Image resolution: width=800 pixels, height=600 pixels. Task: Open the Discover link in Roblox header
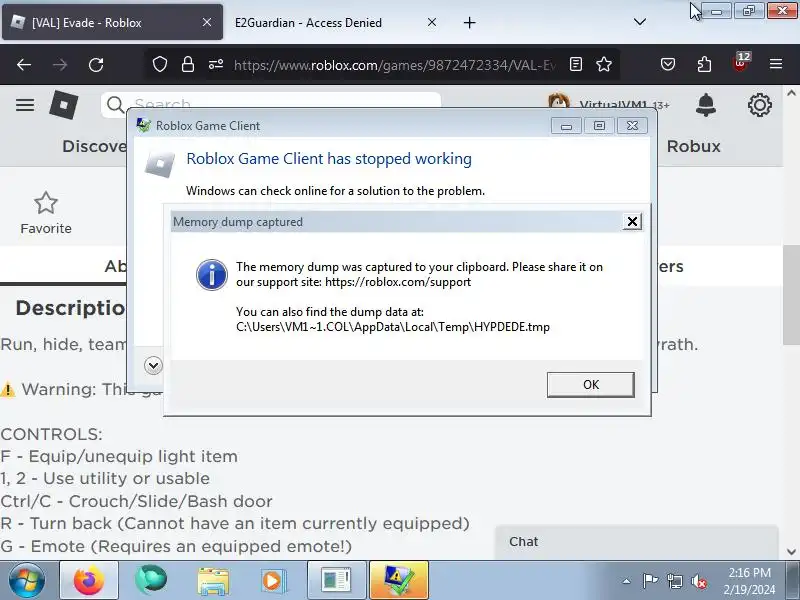(x=94, y=146)
